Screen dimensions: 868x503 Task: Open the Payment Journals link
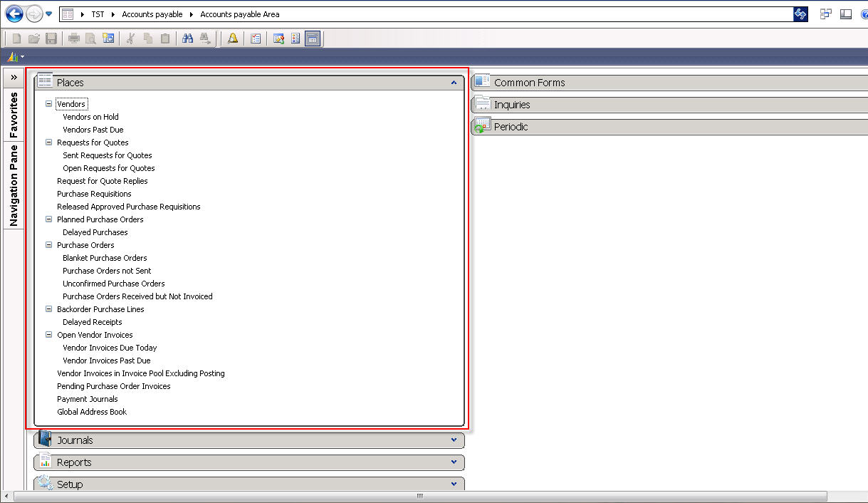(x=88, y=399)
